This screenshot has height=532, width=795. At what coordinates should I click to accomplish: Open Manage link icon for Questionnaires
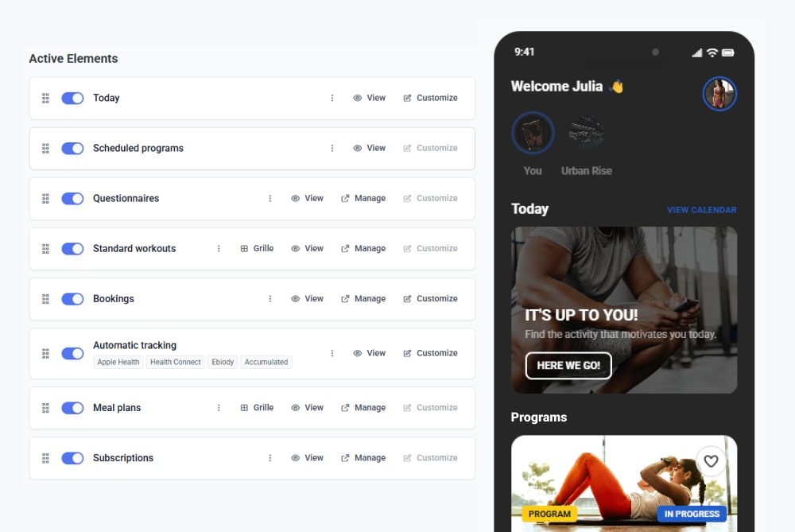[345, 198]
